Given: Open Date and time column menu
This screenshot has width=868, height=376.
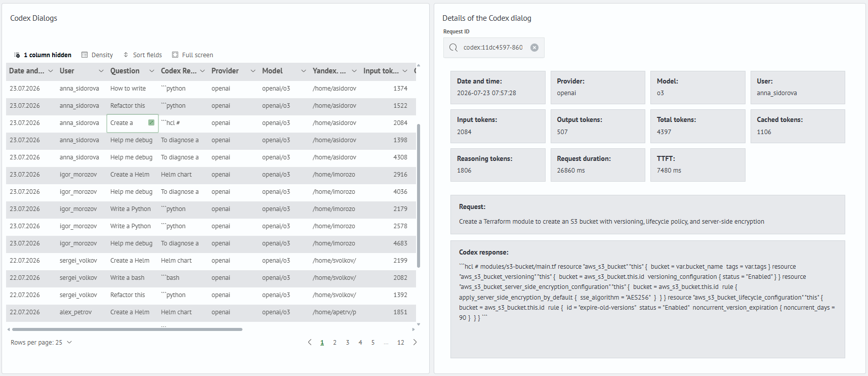Looking at the screenshot, I should point(51,71).
